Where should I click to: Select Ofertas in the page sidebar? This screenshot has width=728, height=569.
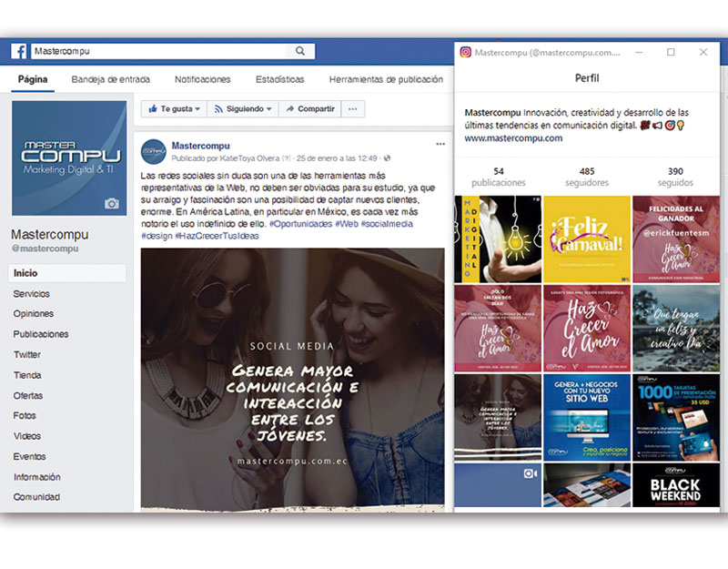point(28,395)
